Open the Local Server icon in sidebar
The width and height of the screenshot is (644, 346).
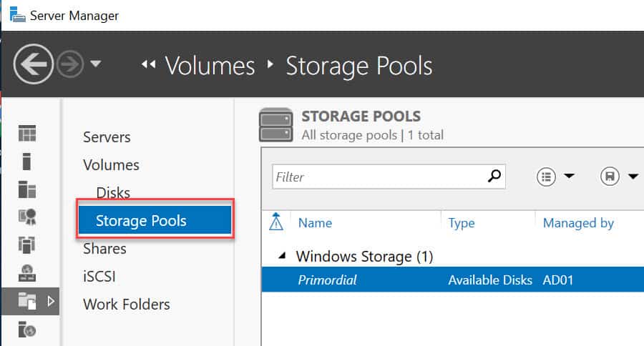click(26, 162)
